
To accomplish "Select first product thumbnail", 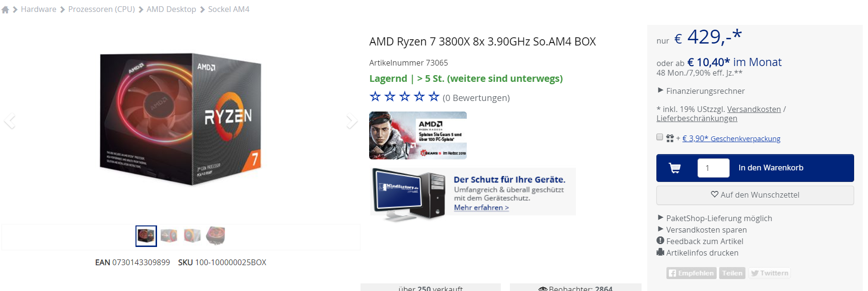I will (x=146, y=236).
